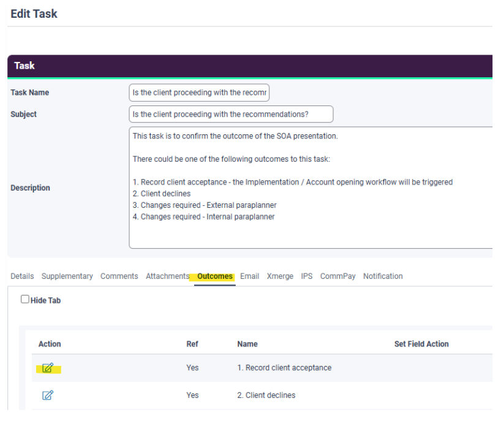Switch to the Attachments tab
The width and height of the screenshot is (504, 426).
click(167, 276)
